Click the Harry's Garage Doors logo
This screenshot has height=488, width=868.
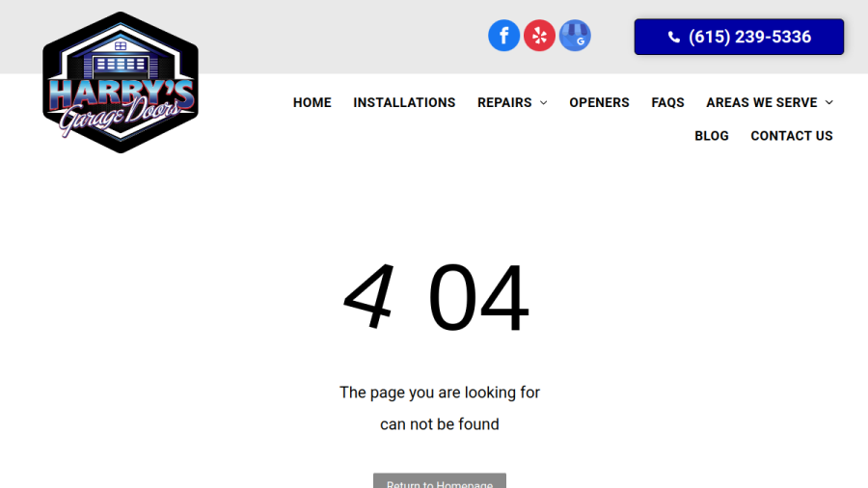point(121,82)
